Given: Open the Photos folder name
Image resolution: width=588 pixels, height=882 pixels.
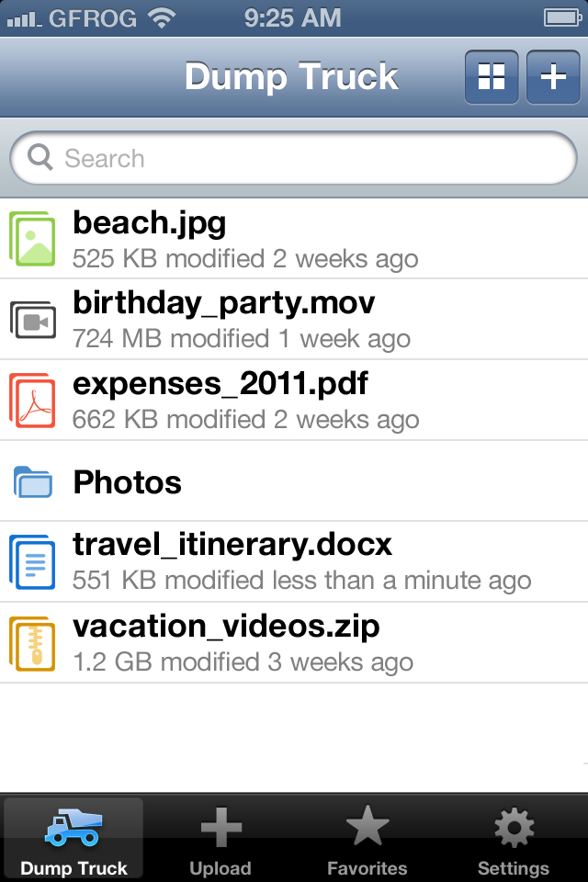Looking at the screenshot, I should click(x=128, y=481).
